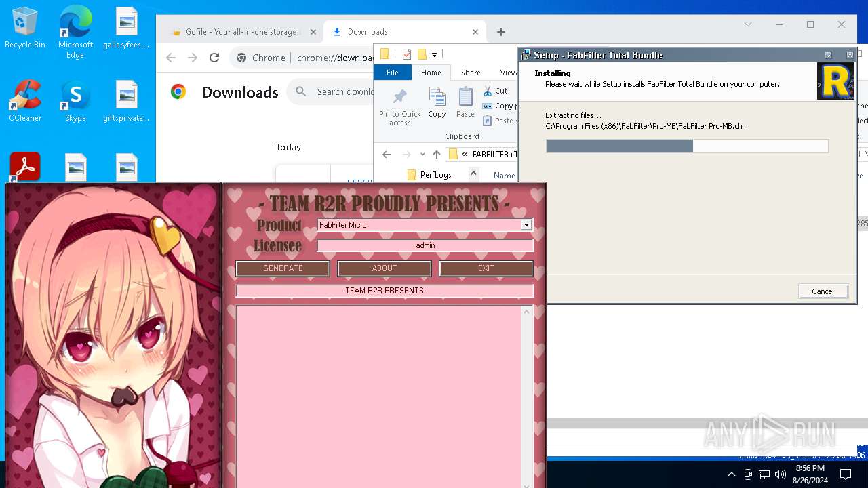Select the galleryfees image file on desktop
The width and height of the screenshot is (868, 488).
pyautogui.click(x=126, y=28)
